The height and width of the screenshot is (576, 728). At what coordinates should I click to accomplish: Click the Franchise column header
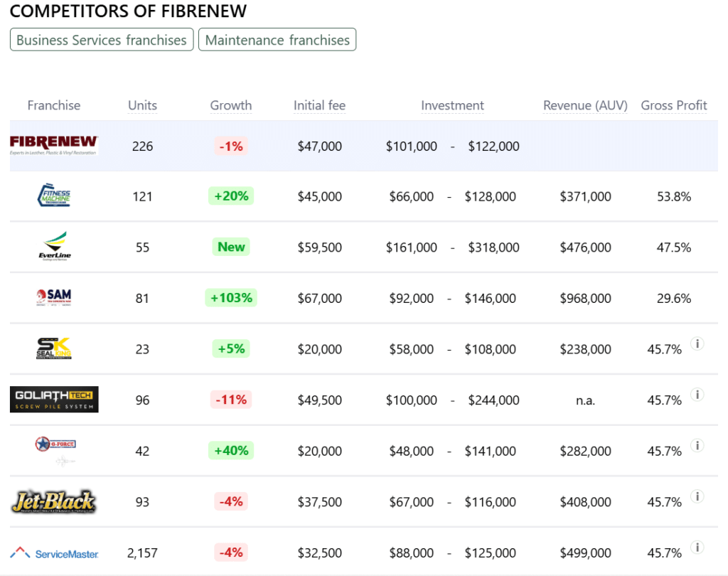(x=54, y=105)
